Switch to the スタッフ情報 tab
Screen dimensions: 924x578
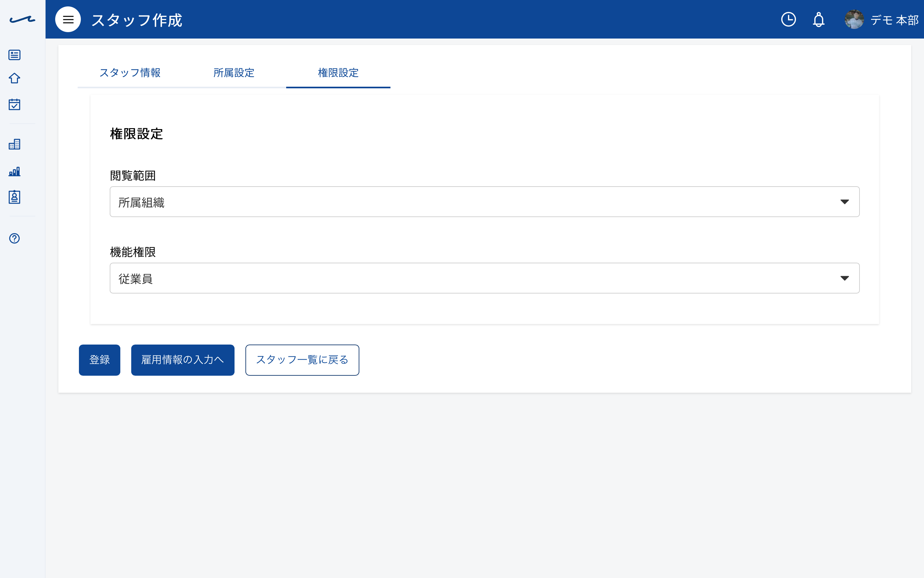pyautogui.click(x=130, y=73)
